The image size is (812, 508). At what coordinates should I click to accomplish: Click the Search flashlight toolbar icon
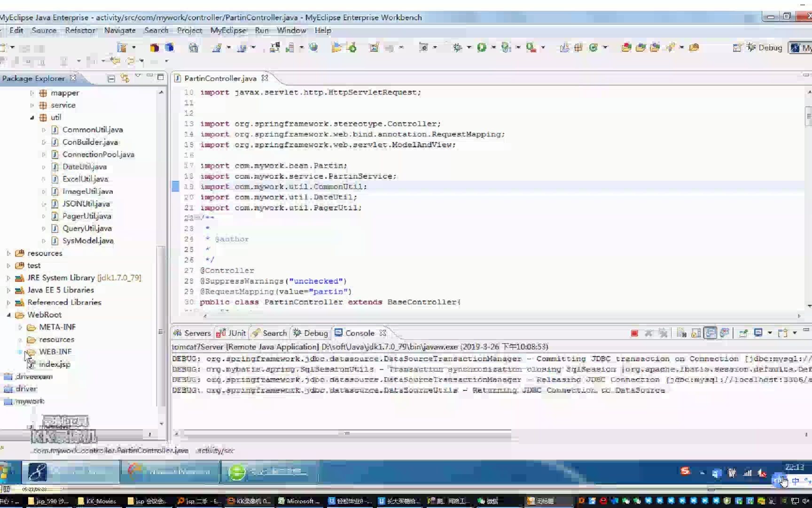tap(671, 48)
